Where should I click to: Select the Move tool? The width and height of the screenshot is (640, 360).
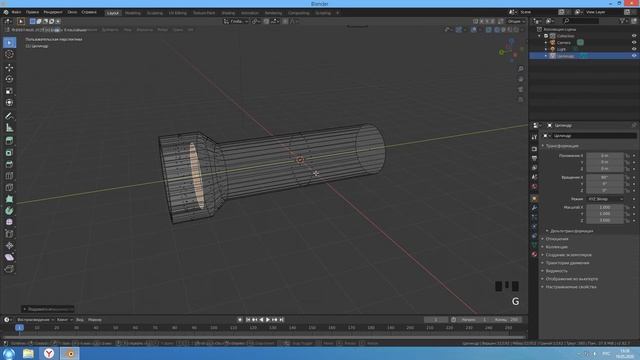(x=9, y=67)
